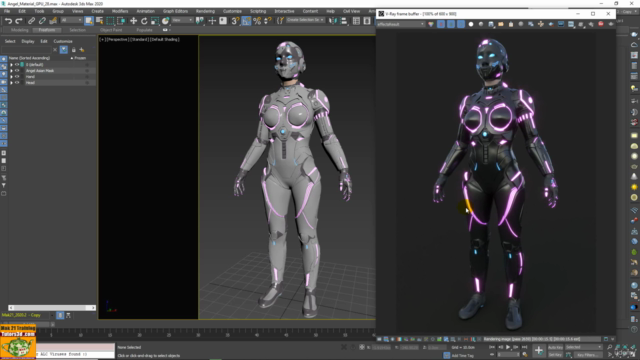Expand the 0 (default) layer

pos(11,64)
